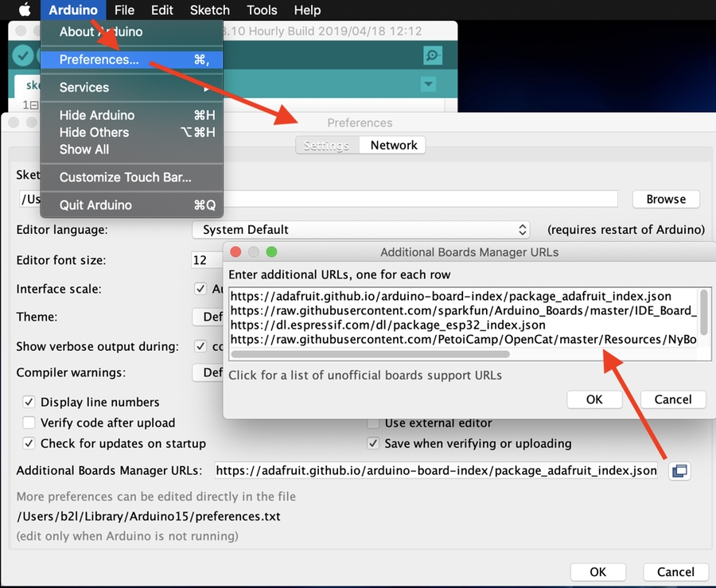The height and width of the screenshot is (588, 716).
Task: Click the Additional Boards Manager URLs text field
Action: coord(436,471)
